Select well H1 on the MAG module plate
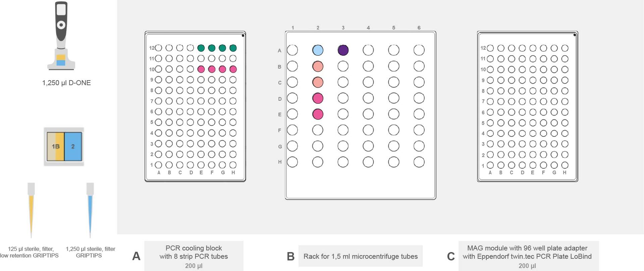Screen dimensions: 644x271 click(565, 165)
